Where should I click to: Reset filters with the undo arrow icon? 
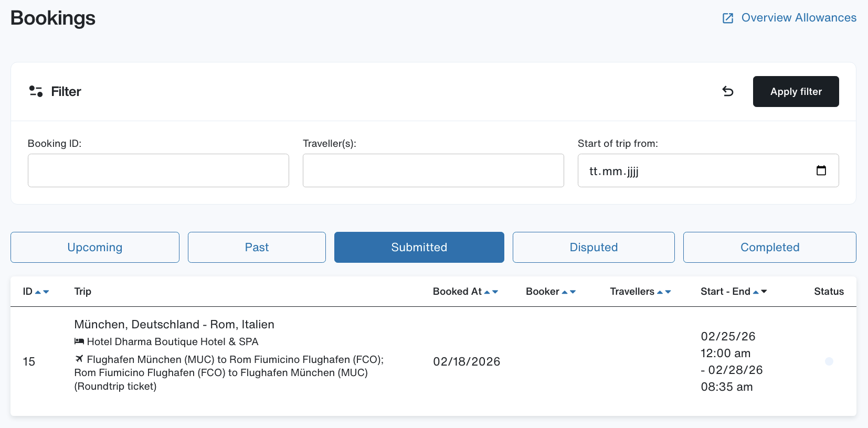(x=728, y=91)
